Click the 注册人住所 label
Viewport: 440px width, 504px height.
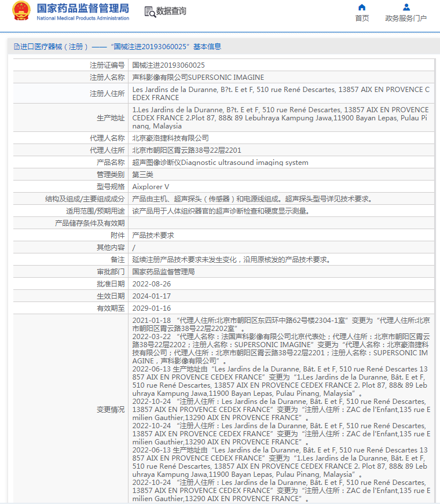[107, 94]
